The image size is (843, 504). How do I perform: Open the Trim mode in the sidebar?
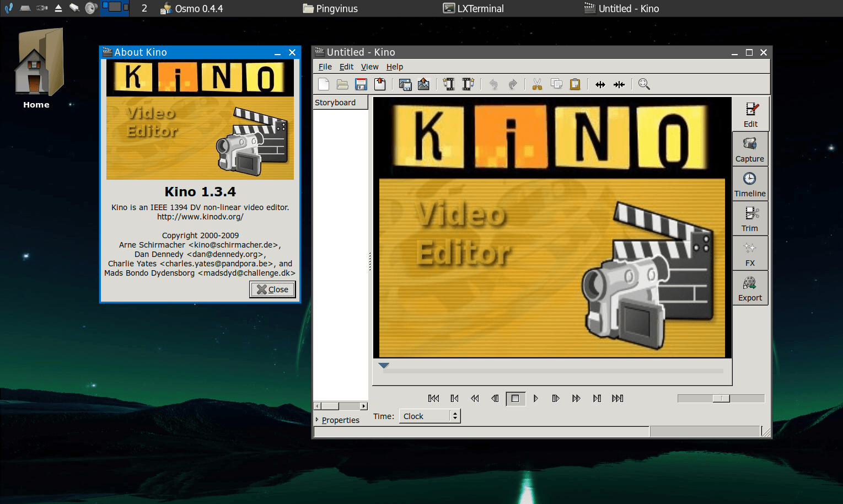click(x=750, y=218)
